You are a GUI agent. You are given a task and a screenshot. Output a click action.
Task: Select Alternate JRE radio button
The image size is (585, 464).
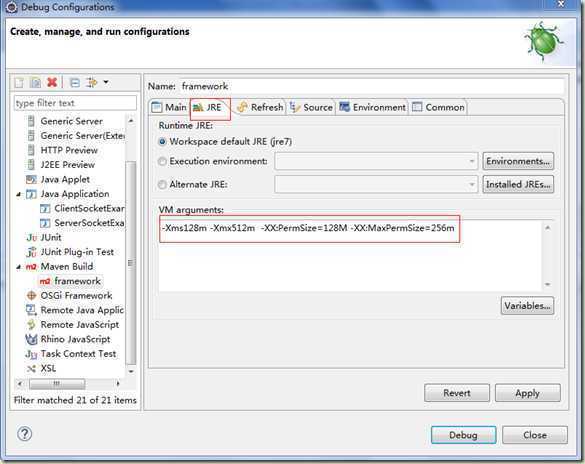click(162, 185)
